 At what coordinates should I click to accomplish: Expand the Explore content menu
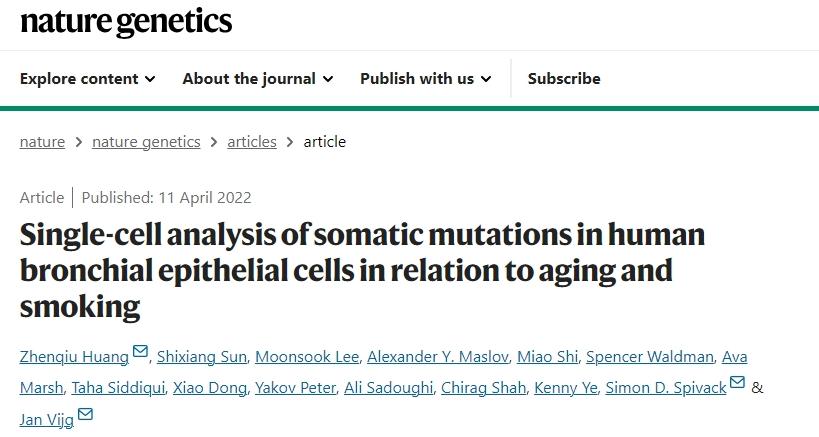88,79
